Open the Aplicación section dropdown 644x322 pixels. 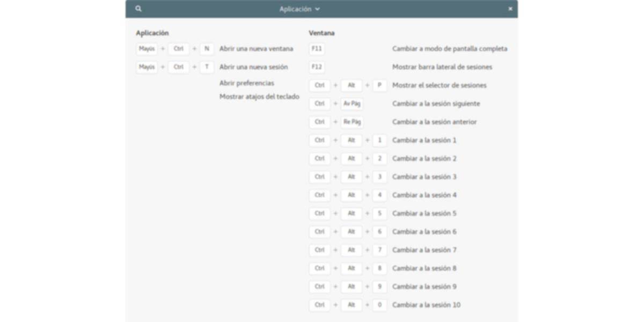299,9
